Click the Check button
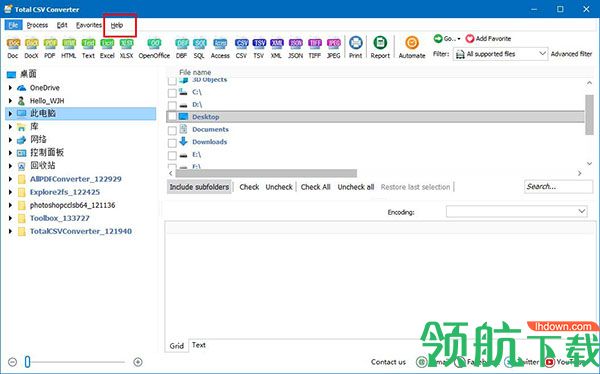This screenshot has width=600, height=374. click(249, 187)
